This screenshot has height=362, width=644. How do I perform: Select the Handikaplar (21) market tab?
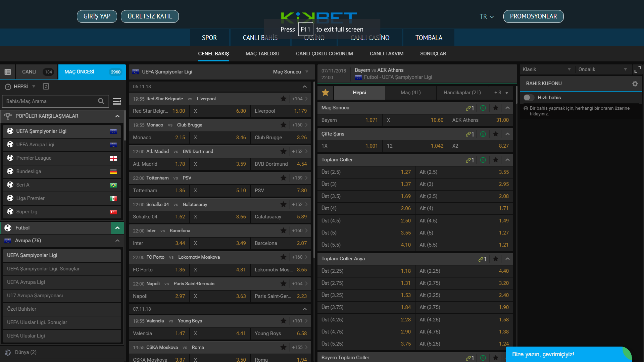coord(462,93)
